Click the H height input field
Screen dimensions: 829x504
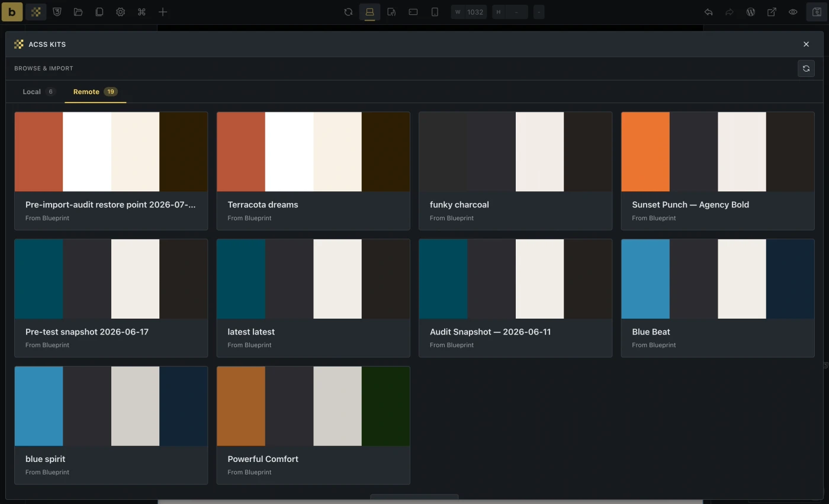coord(510,12)
